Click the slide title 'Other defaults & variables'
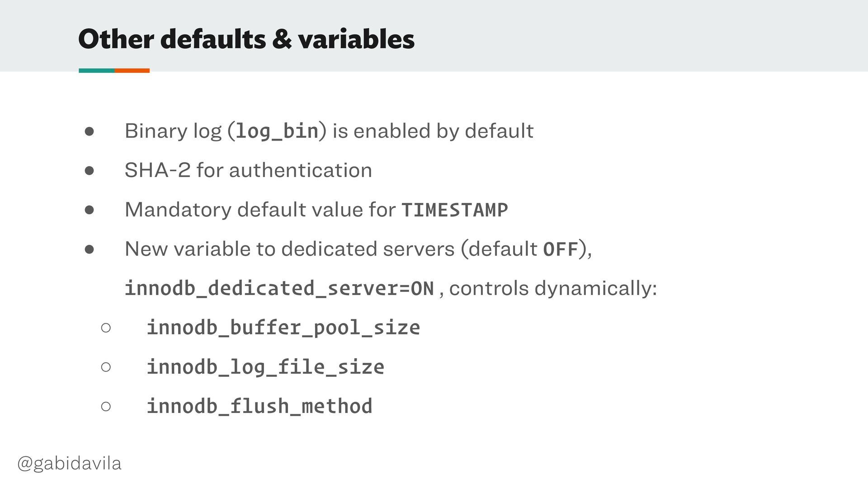The height and width of the screenshot is (488, 868). pos(246,39)
